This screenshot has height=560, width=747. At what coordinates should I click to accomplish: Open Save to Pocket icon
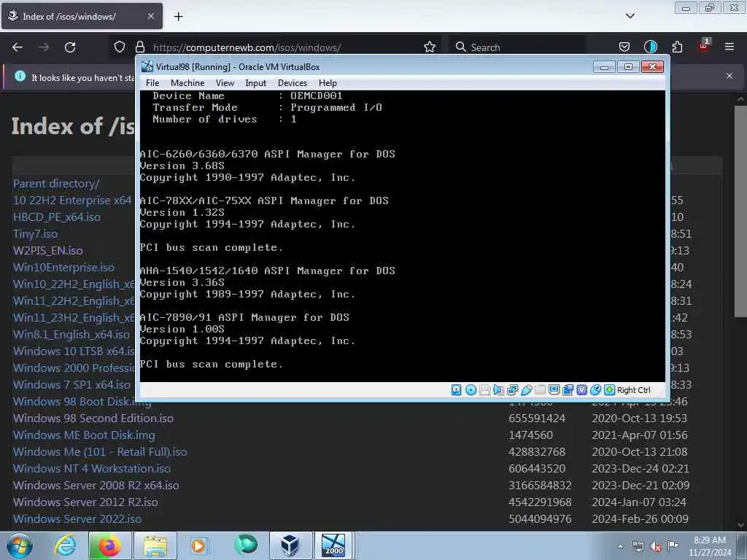(x=624, y=47)
